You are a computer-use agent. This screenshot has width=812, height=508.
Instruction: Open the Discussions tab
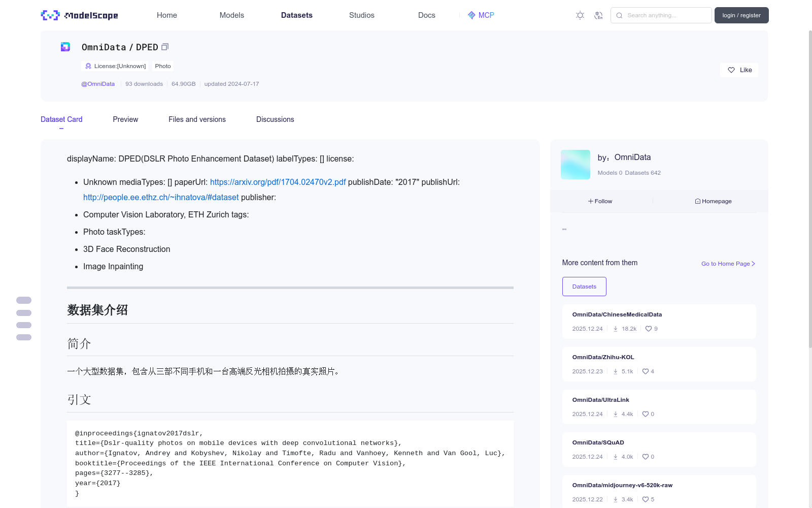tap(275, 119)
